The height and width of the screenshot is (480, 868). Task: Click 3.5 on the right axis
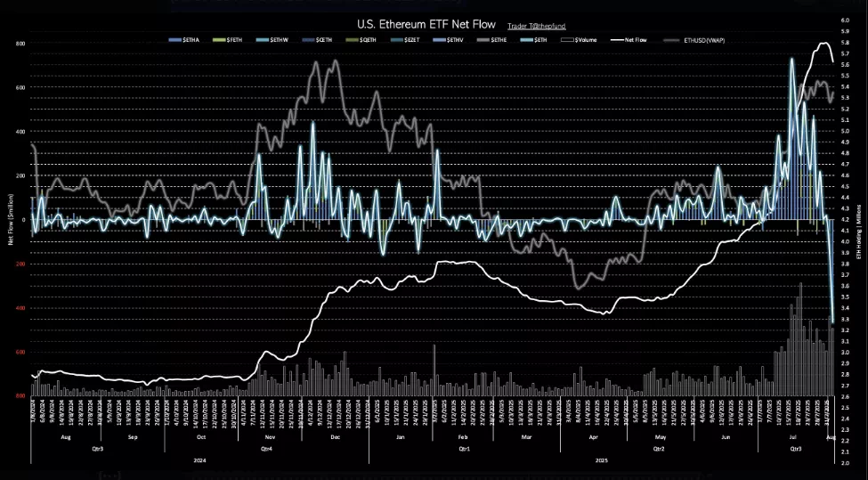pos(846,297)
